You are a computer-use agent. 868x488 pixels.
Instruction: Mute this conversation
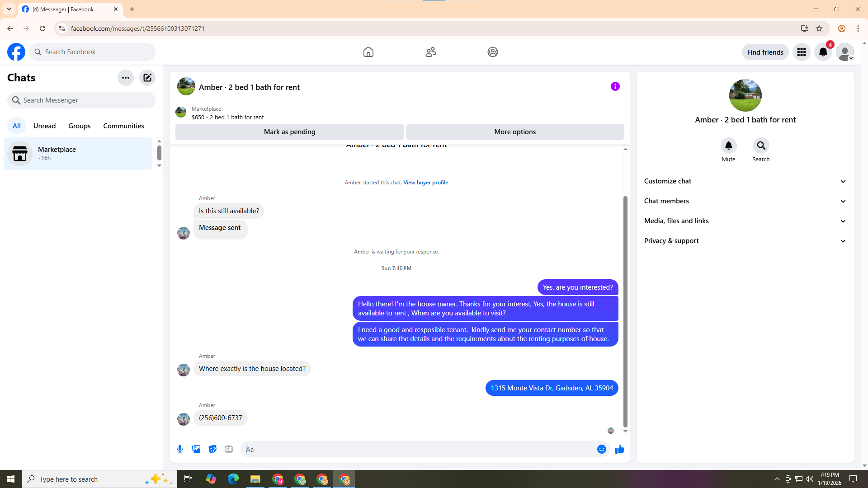coord(728,146)
